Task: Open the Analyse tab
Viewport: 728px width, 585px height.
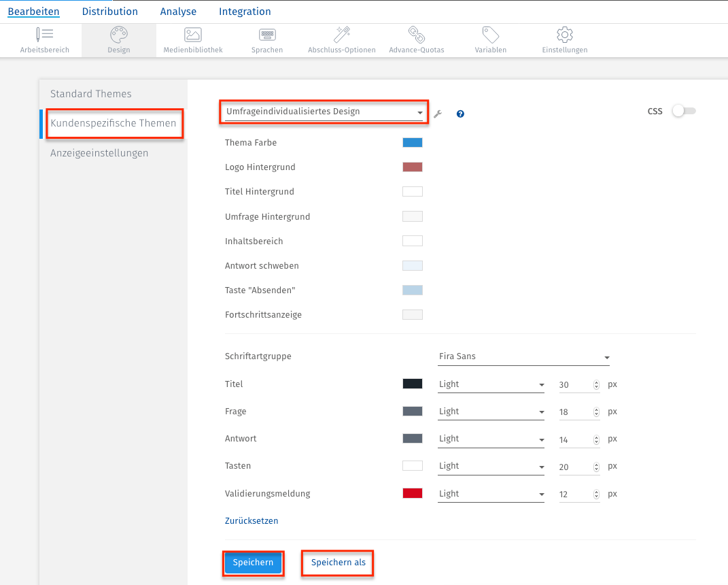Action: coord(178,12)
